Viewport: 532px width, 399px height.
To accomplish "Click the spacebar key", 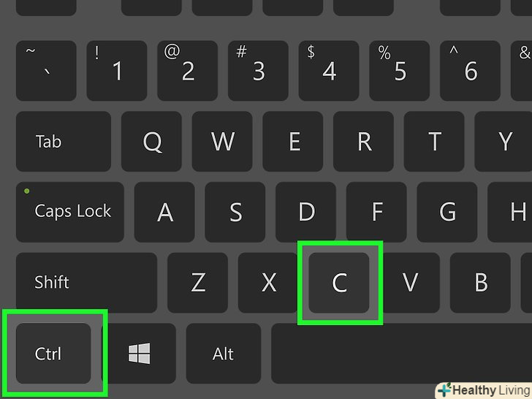I will click(x=402, y=353).
